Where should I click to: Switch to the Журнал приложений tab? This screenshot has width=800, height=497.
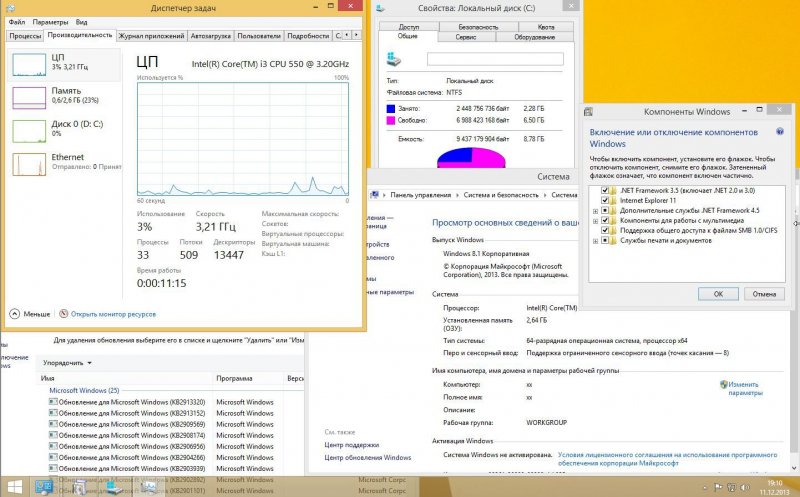tap(151, 36)
